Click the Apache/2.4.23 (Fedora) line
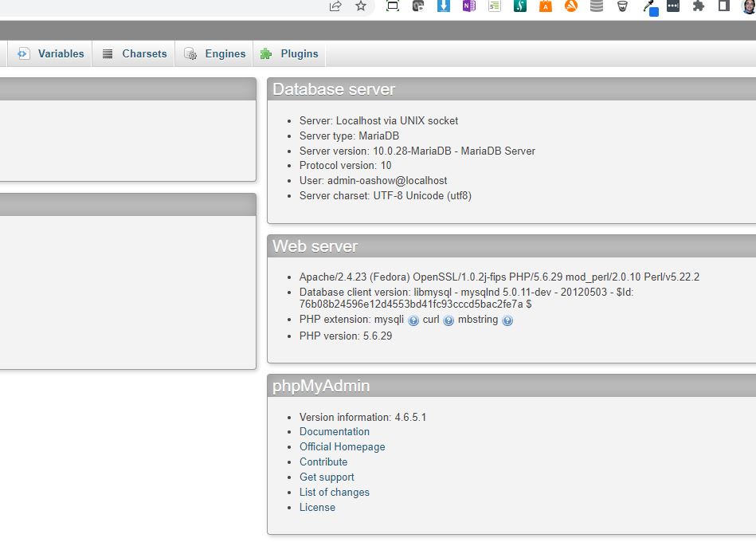Image resolution: width=756 pixels, height=546 pixels. [x=499, y=277]
